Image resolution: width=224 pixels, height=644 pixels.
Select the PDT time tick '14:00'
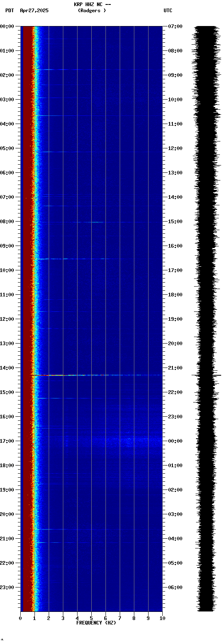tap(7, 368)
